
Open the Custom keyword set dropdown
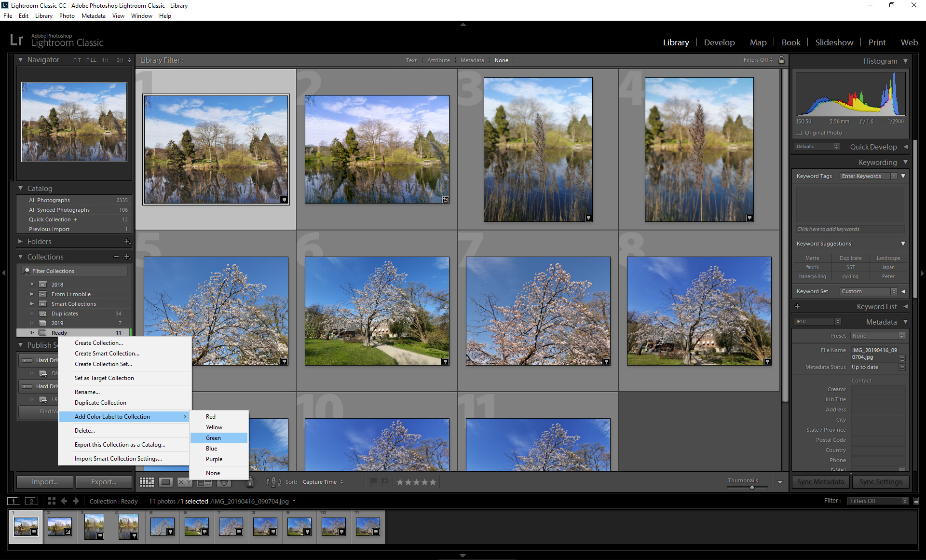867,291
